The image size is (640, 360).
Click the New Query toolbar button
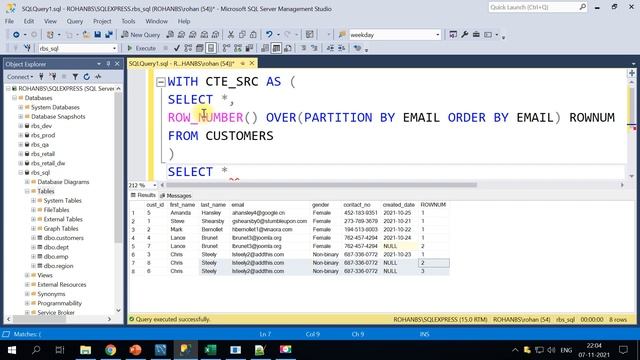(140, 35)
